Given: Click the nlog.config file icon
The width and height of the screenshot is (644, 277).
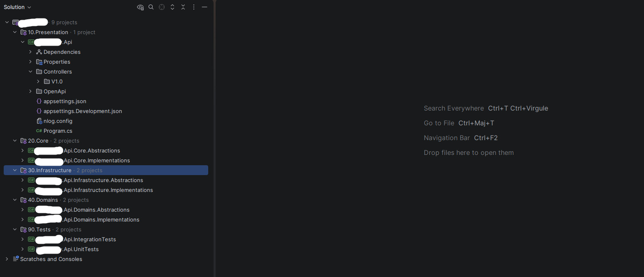Looking at the screenshot, I should [x=39, y=121].
